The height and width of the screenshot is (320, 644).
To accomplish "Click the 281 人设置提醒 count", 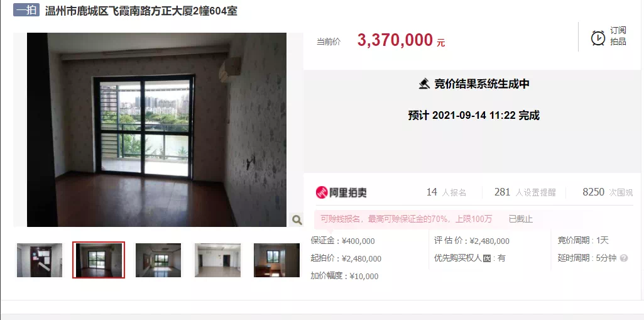I will tap(525, 192).
